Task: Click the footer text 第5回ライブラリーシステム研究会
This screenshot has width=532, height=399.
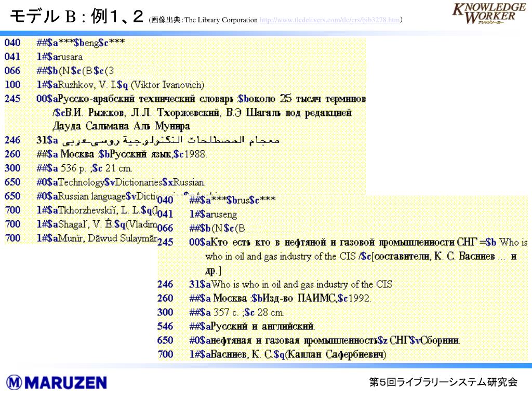Action: [x=443, y=382]
